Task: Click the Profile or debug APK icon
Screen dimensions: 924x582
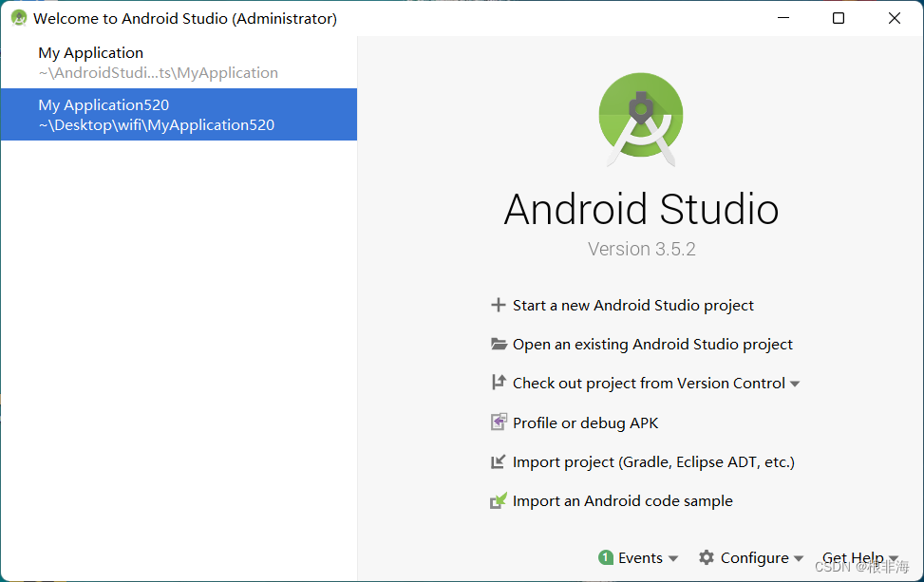Action: [x=499, y=422]
